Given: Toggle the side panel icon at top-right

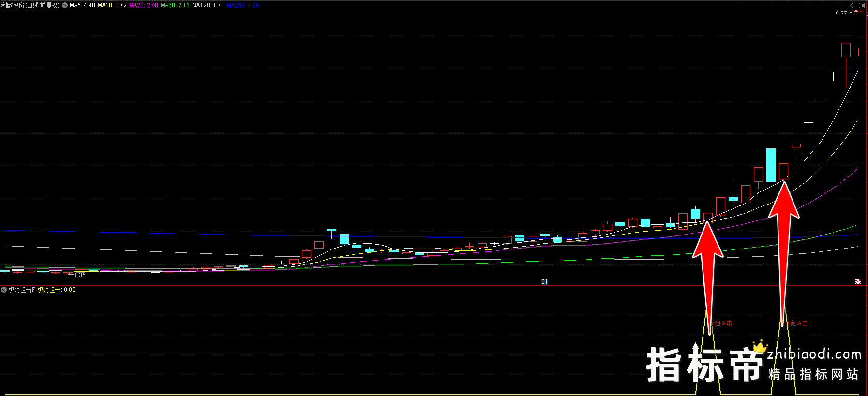Looking at the screenshot, I should [x=861, y=5].
